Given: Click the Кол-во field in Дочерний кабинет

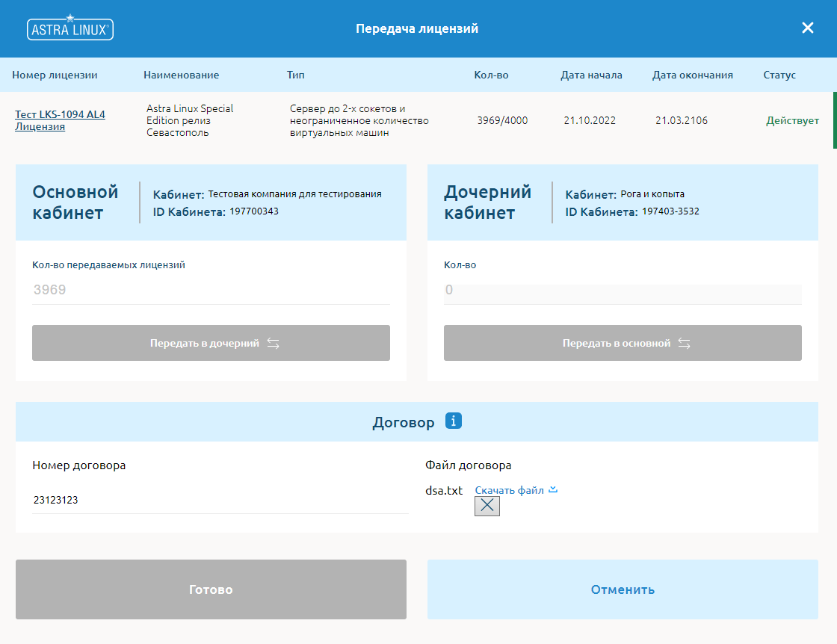Looking at the screenshot, I should [622, 290].
